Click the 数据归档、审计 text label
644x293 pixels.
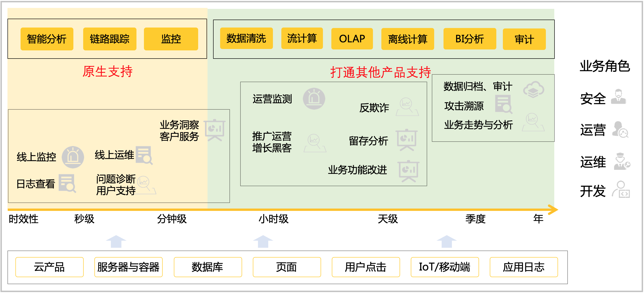pyautogui.click(x=478, y=86)
